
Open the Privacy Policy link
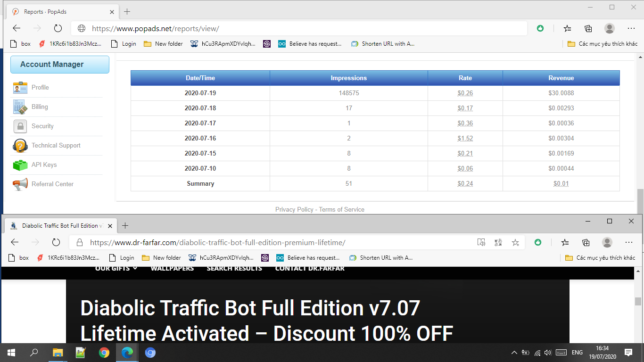point(294,209)
